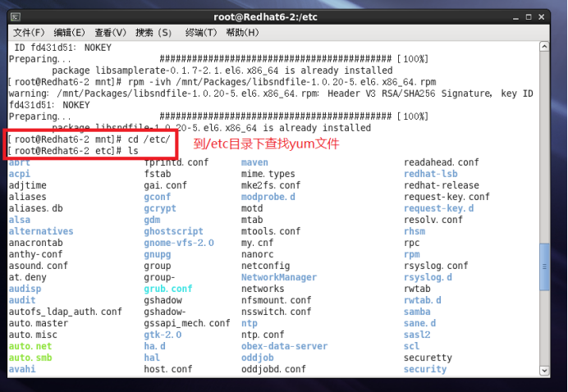Open the 搜索(S) menu
Viewport: 568px width, 392px height.
point(153,33)
